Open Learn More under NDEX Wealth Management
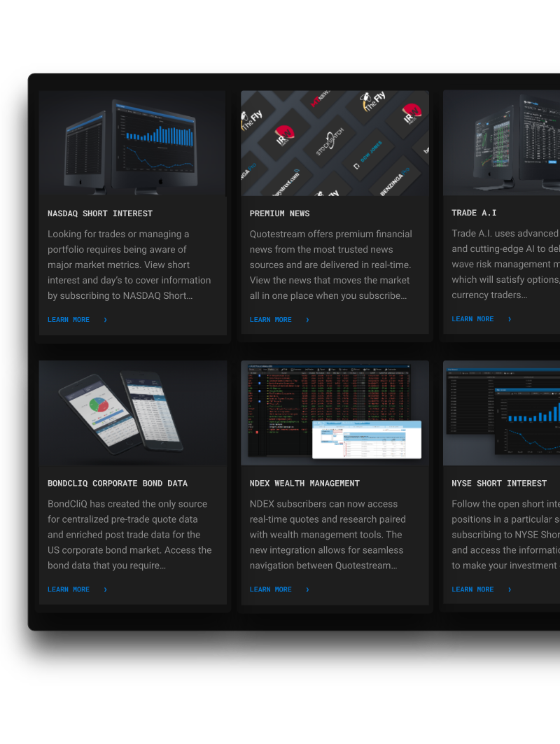 click(271, 590)
